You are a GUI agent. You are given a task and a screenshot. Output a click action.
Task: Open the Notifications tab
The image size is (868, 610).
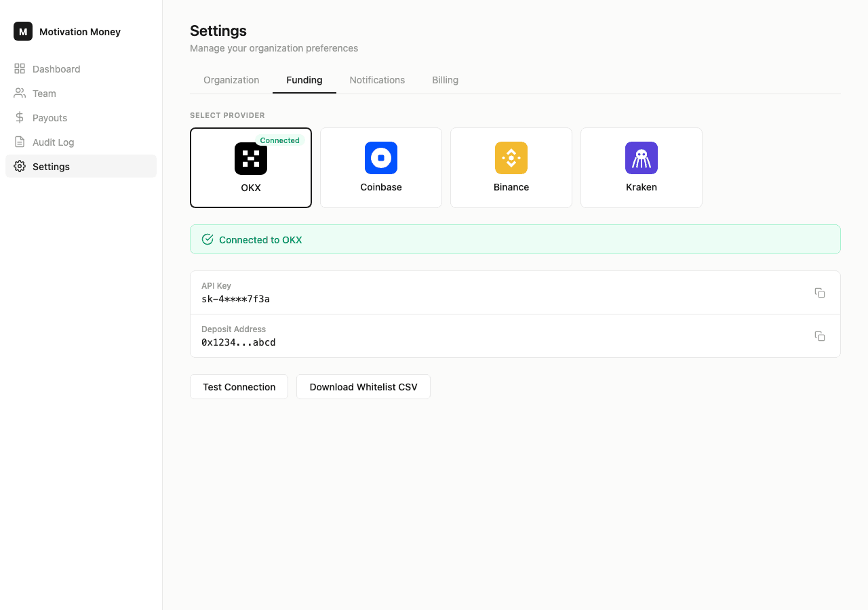coord(377,80)
